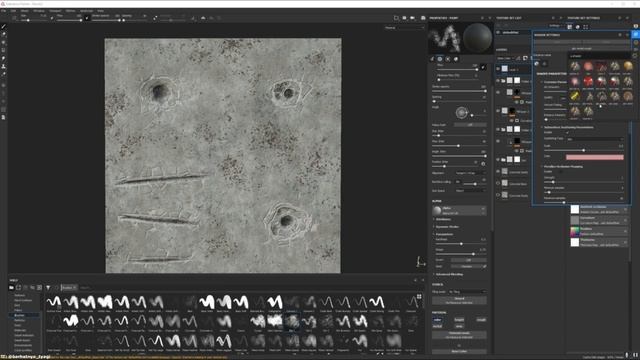Collapse the Parallax Occlusion Mapping section

pos(563,167)
